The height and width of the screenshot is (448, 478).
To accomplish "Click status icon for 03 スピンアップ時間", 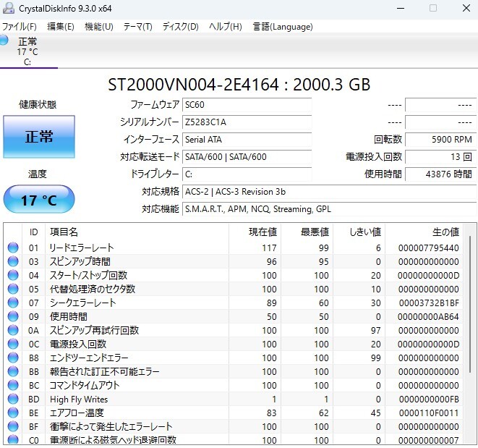I will click(13, 261).
